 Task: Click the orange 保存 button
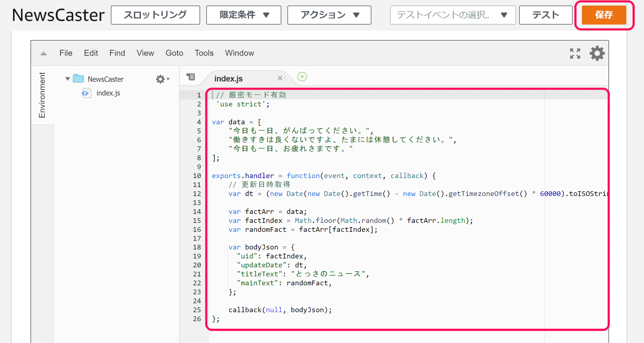coord(604,15)
